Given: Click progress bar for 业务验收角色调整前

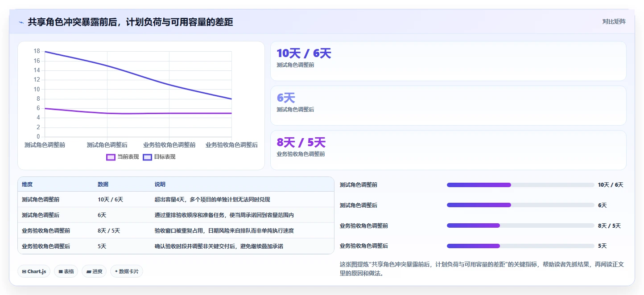Looking at the screenshot, I should pos(520,225).
